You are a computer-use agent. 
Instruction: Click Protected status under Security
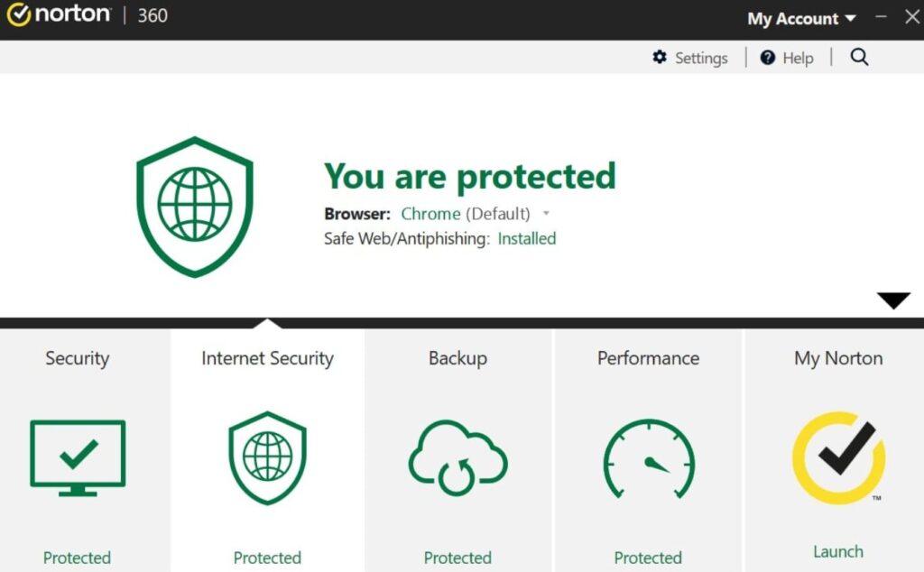pyautogui.click(x=78, y=558)
